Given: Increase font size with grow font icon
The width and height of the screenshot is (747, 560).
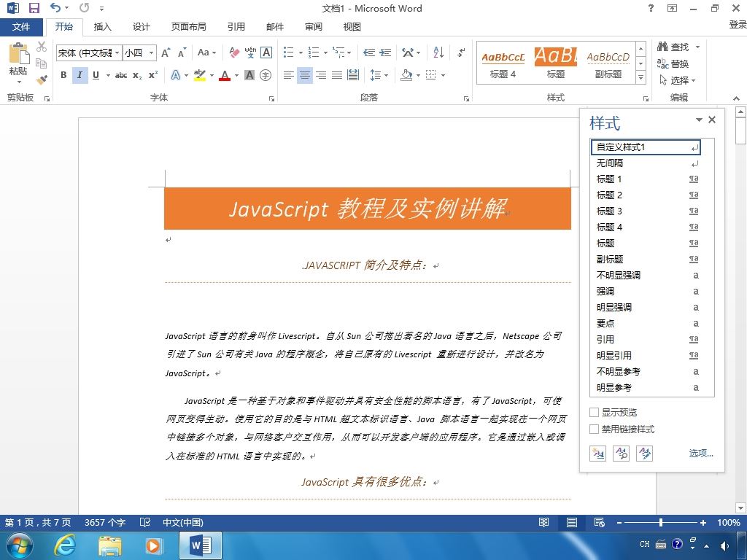Looking at the screenshot, I should (x=166, y=52).
